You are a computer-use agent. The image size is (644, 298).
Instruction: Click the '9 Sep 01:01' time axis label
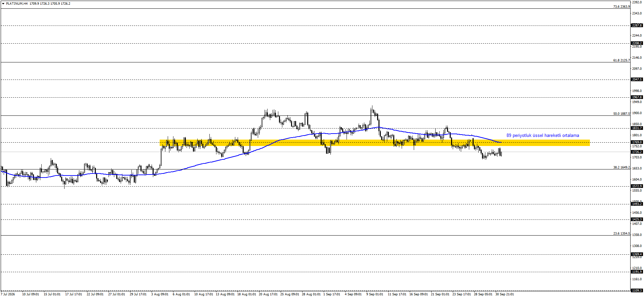coord(375,294)
